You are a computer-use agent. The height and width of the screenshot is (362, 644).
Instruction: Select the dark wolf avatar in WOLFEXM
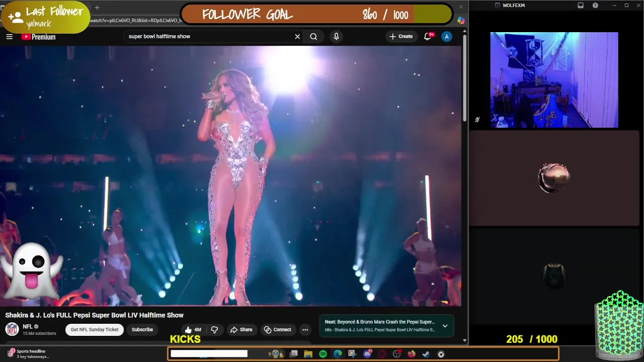coord(554,276)
